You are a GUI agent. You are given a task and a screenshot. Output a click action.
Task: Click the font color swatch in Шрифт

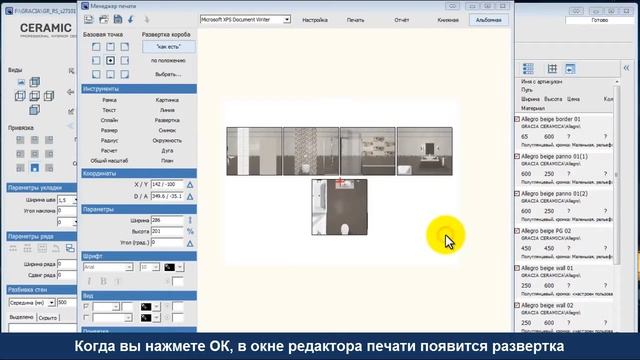click(169, 267)
